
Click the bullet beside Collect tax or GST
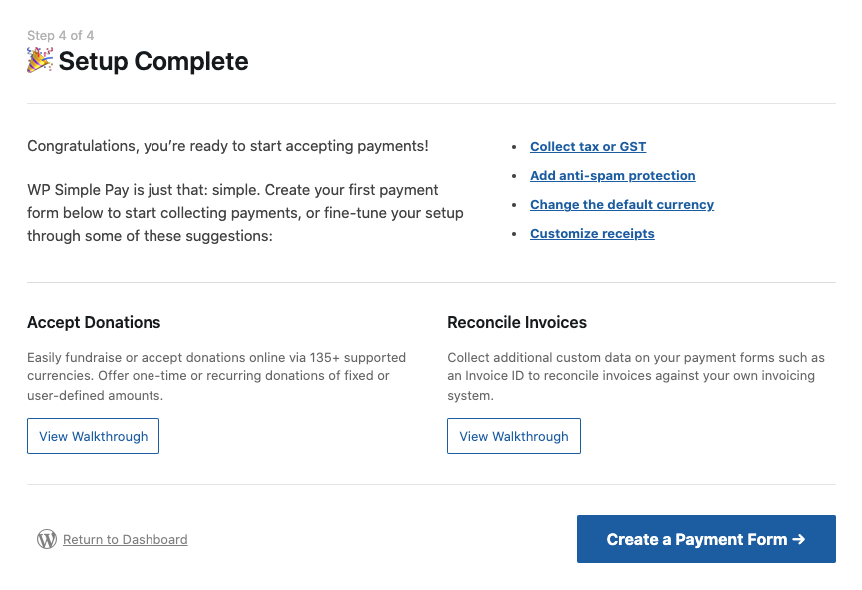(x=515, y=147)
